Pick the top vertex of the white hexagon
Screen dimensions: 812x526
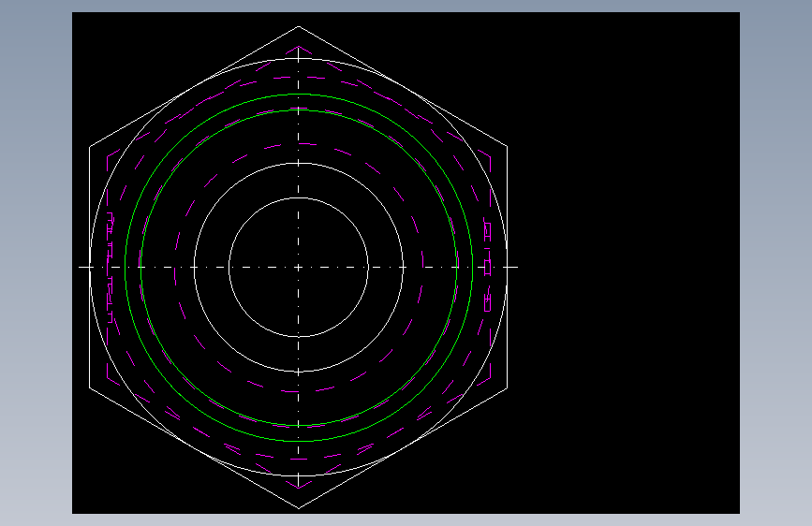pyautogui.click(x=298, y=26)
